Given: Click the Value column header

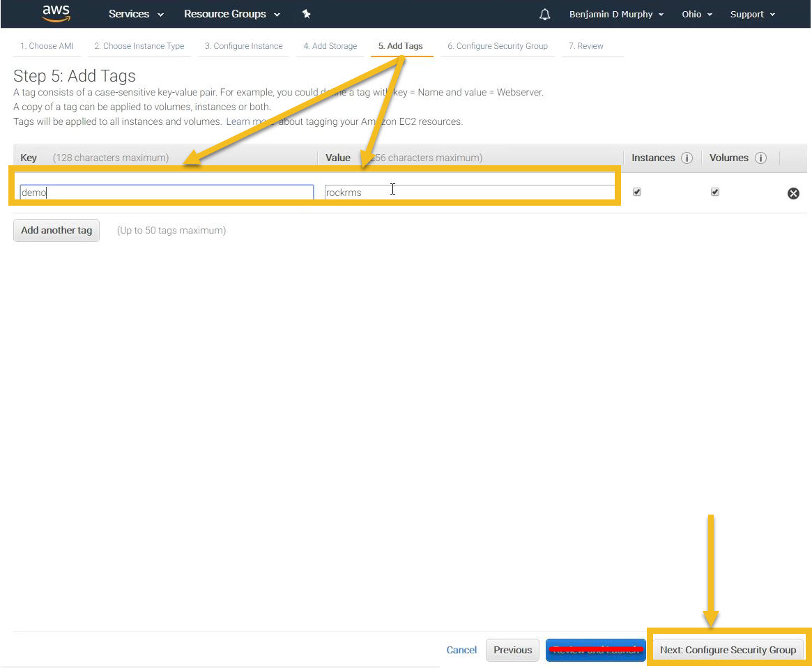Looking at the screenshot, I should click(x=337, y=158).
